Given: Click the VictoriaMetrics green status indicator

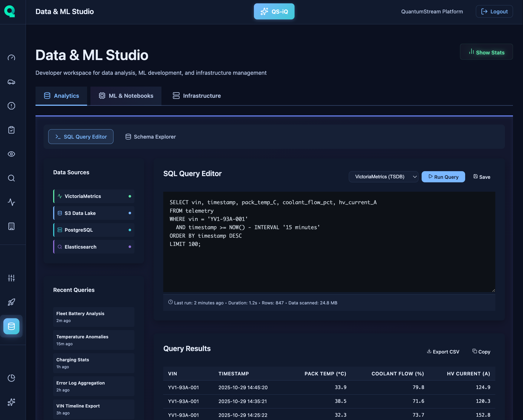Looking at the screenshot, I should tap(130, 196).
